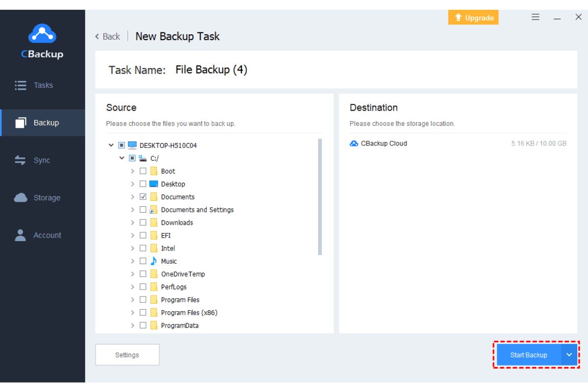588x392 pixels.
Task: Click the Program Files (x86) folder icon
Action: (154, 312)
